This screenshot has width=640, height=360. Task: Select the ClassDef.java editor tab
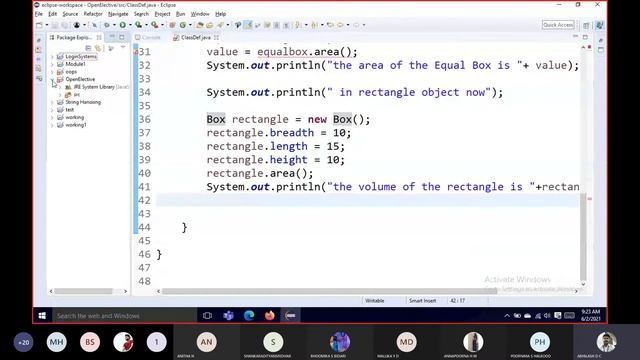pos(196,37)
